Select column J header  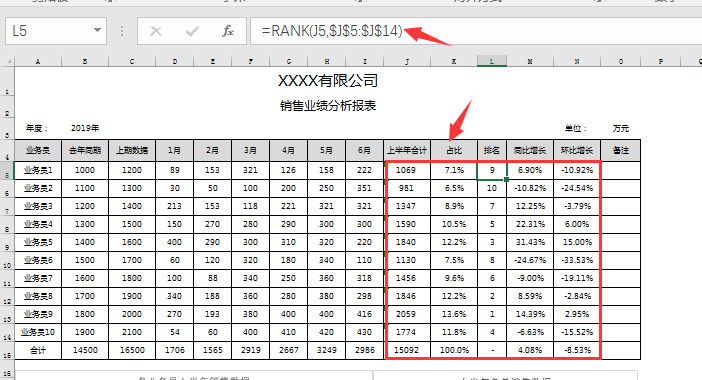click(407, 61)
